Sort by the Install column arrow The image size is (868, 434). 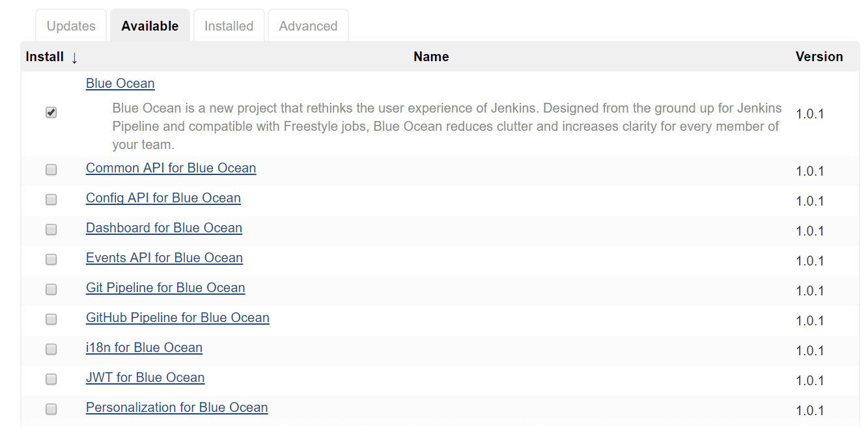pyautogui.click(x=74, y=57)
